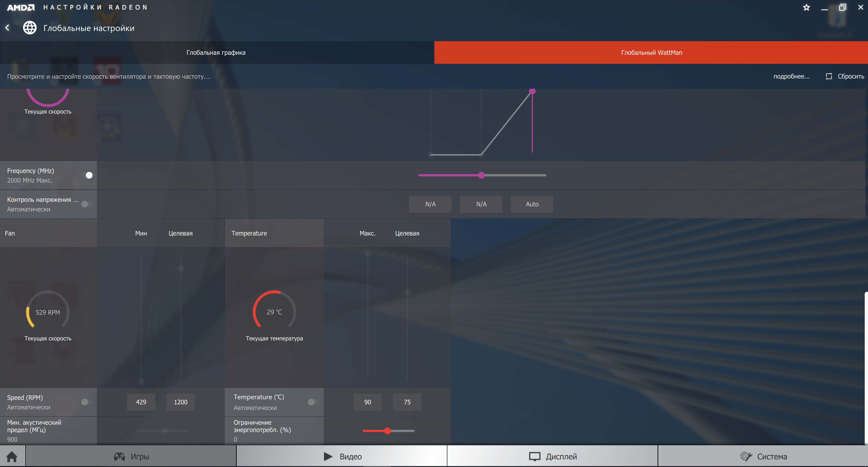Click the first N/A voltage field
This screenshot has width=868, height=467.
(430, 204)
